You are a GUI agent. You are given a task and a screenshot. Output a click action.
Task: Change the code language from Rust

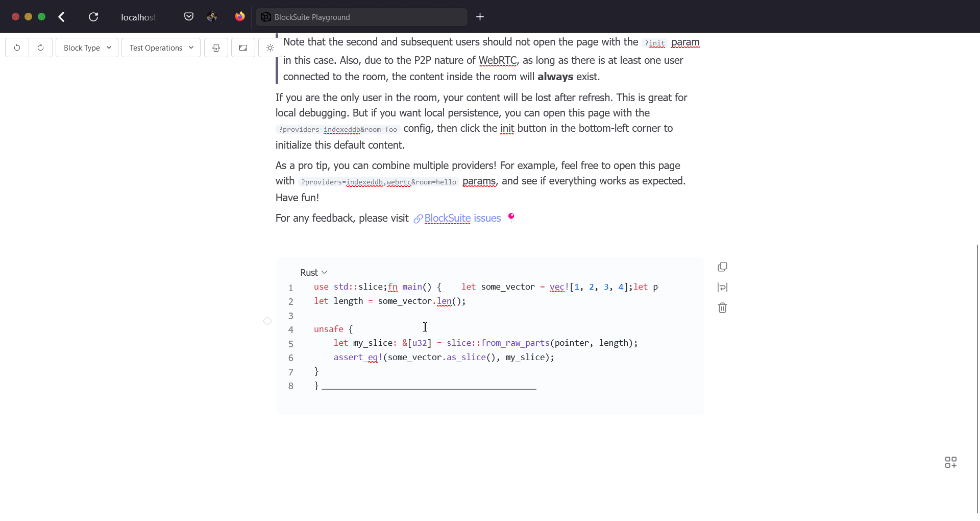tap(313, 272)
